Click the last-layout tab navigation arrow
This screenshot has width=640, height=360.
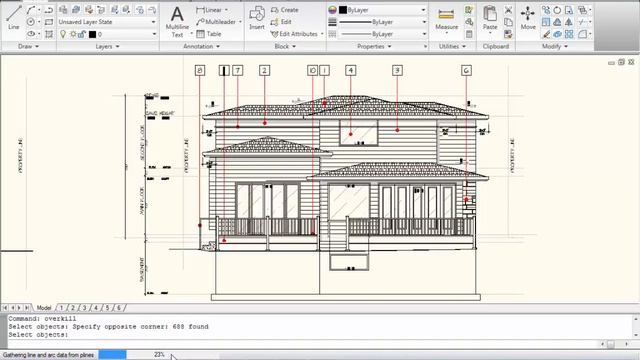point(27,308)
